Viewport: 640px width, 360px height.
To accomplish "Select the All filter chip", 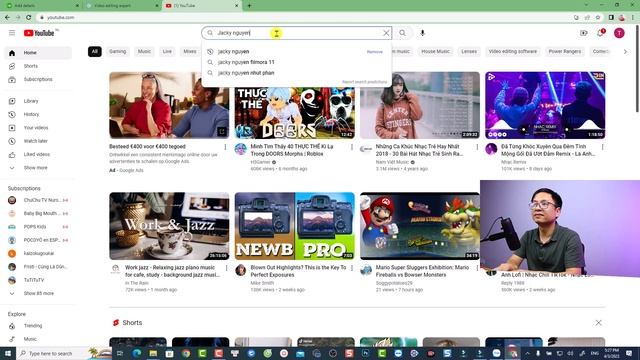I will tap(95, 51).
